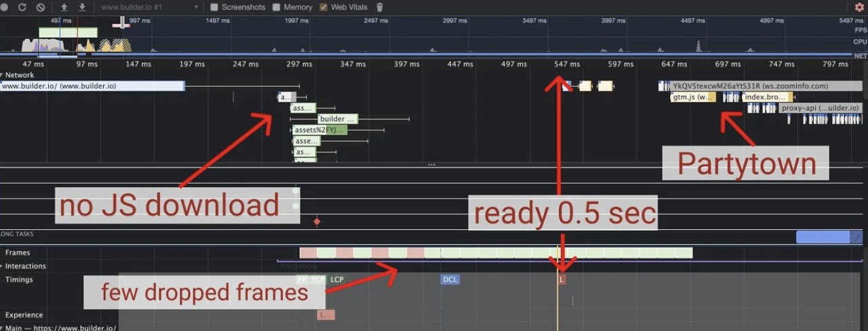
Task: Click the Experience track label
Action: 24,315
